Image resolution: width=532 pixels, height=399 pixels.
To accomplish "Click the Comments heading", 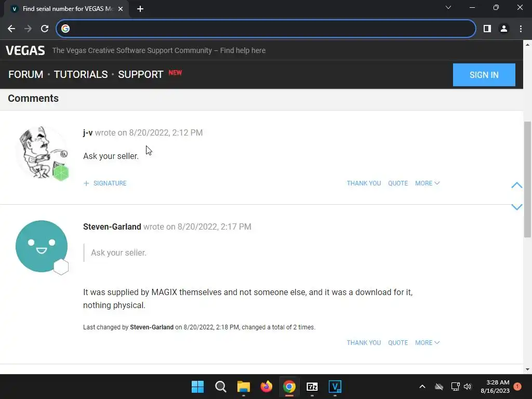I will point(33,98).
